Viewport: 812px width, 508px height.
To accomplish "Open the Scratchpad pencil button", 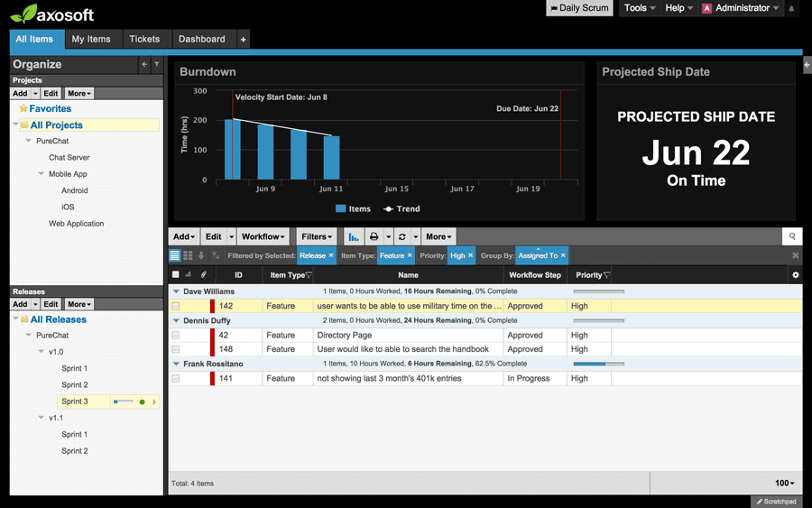I will (776, 502).
